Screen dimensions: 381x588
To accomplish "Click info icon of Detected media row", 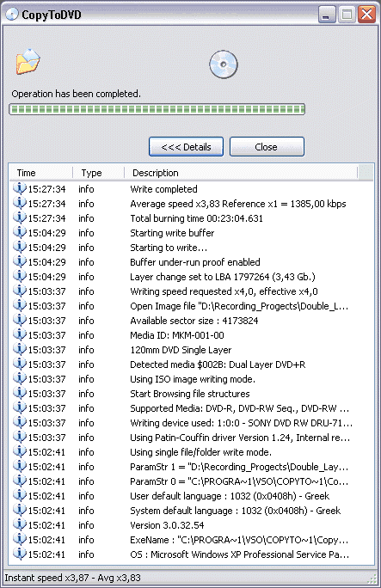I will point(20,364).
